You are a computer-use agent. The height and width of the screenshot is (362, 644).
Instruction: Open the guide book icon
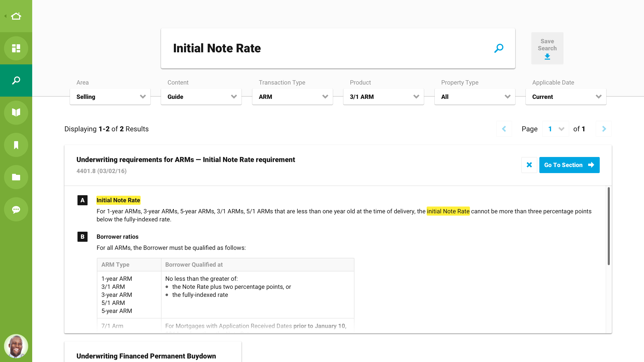point(16,112)
